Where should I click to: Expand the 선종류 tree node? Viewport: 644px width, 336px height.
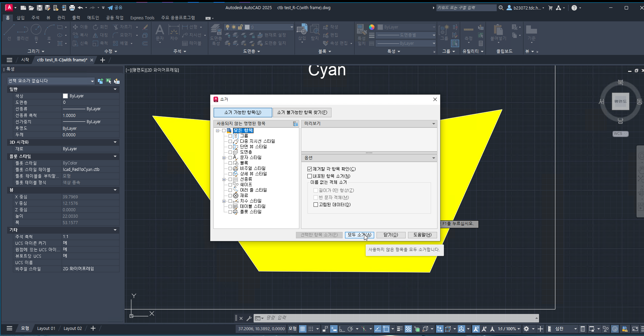coord(224,179)
